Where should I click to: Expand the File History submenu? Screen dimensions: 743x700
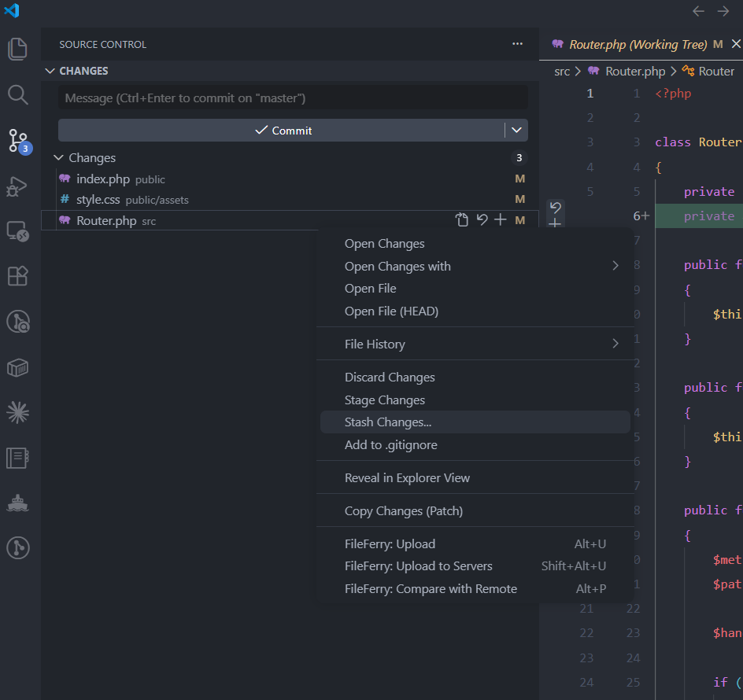tap(615, 344)
